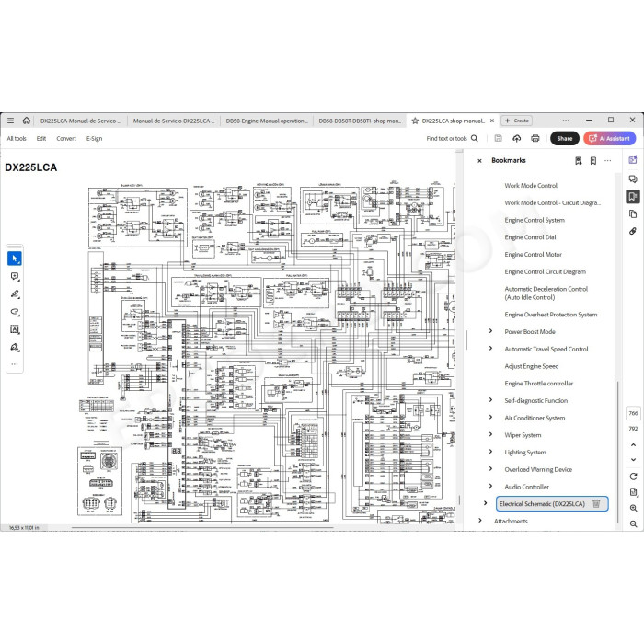Open the bookmark find/options icon
Image resolution: width=644 pixels, height=644 pixels.
click(579, 161)
